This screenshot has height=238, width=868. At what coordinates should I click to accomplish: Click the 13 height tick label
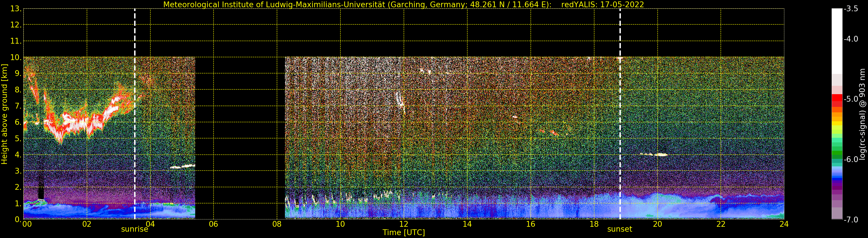coord(16,9)
